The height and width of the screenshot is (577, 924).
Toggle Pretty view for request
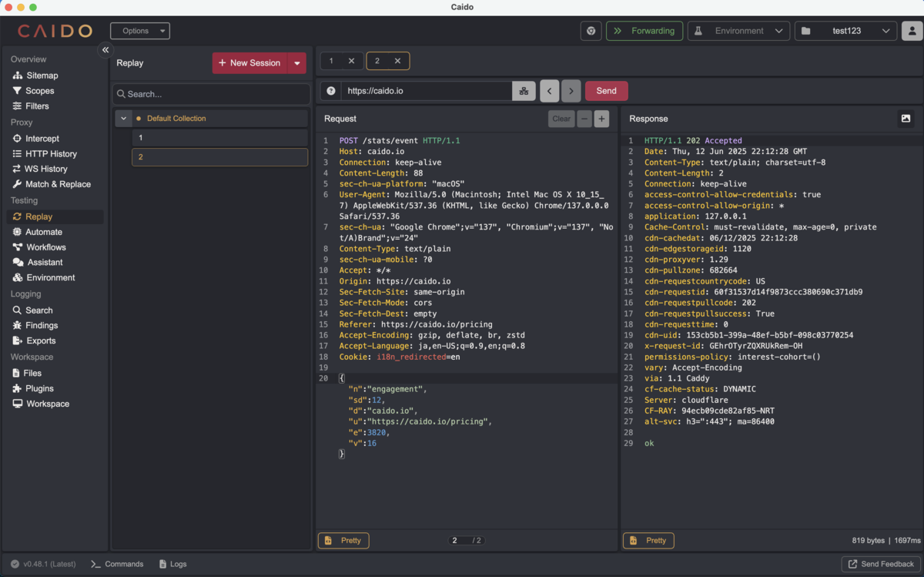coord(343,541)
